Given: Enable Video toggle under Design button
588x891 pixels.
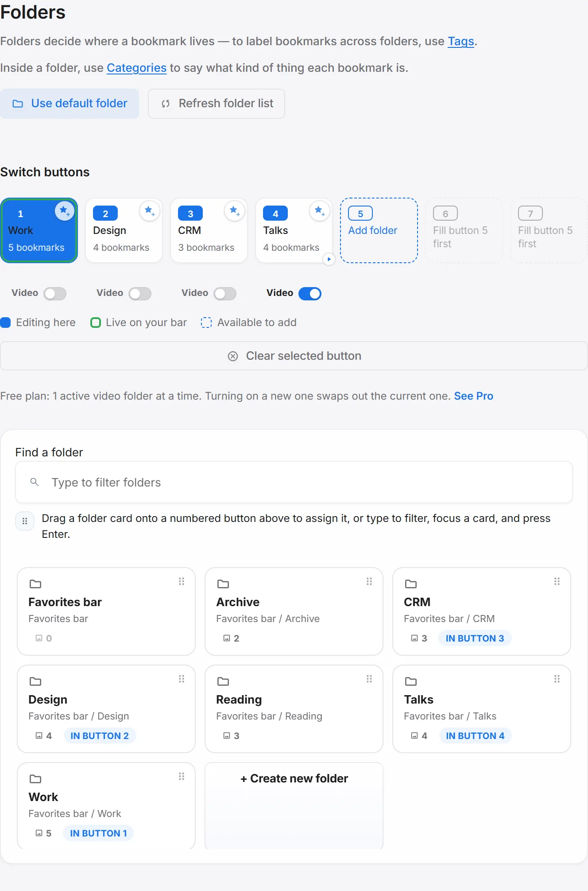Looking at the screenshot, I should coord(140,293).
